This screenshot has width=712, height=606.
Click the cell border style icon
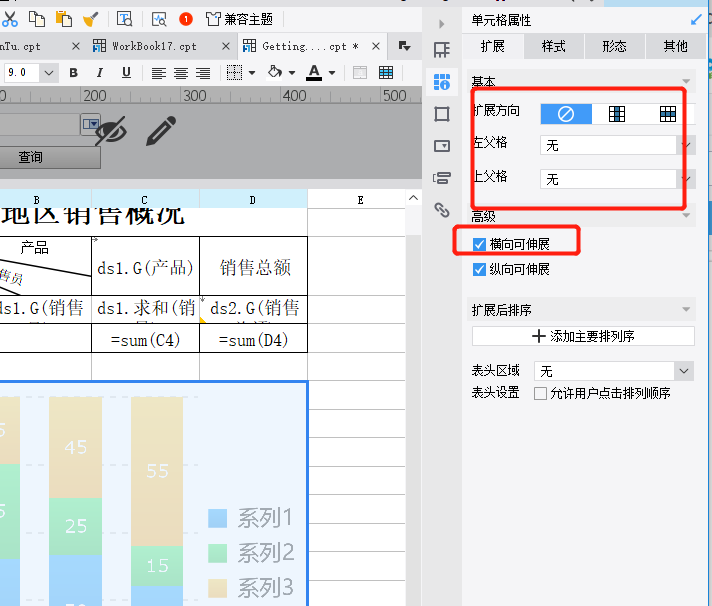point(234,73)
